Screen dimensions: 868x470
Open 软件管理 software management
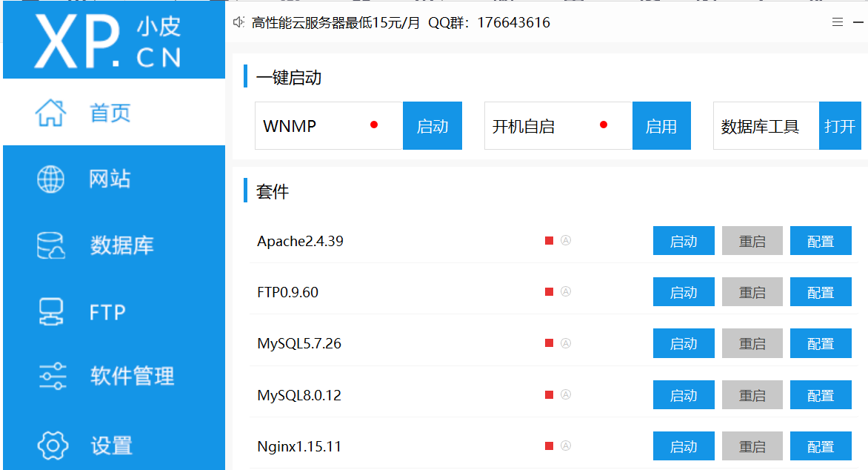click(114, 377)
